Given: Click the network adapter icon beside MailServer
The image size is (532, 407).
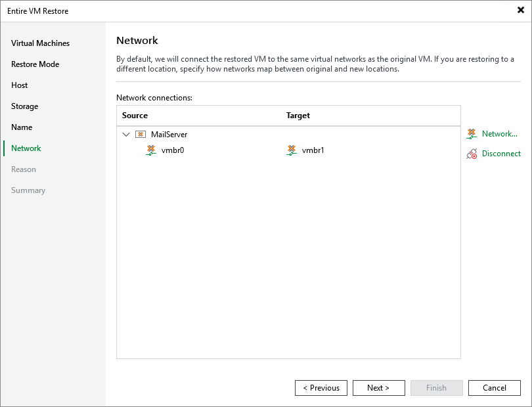Looking at the screenshot, I should point(140,133).
